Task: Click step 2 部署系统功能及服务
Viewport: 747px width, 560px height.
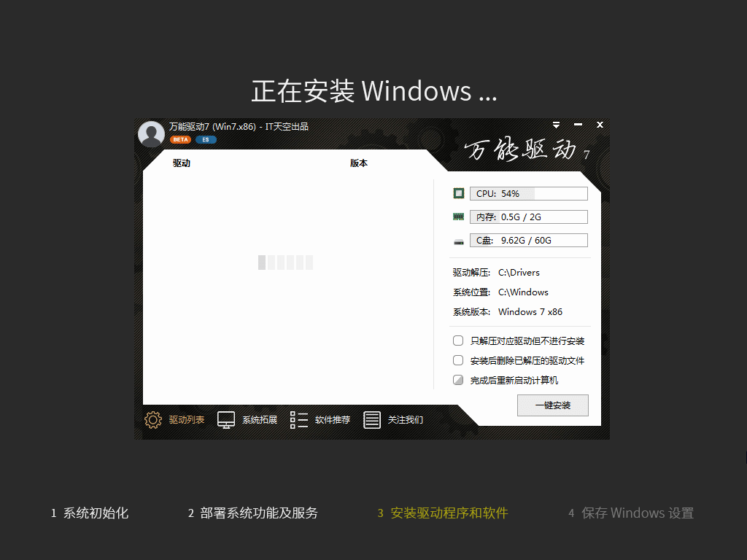Action: point(253,513)
